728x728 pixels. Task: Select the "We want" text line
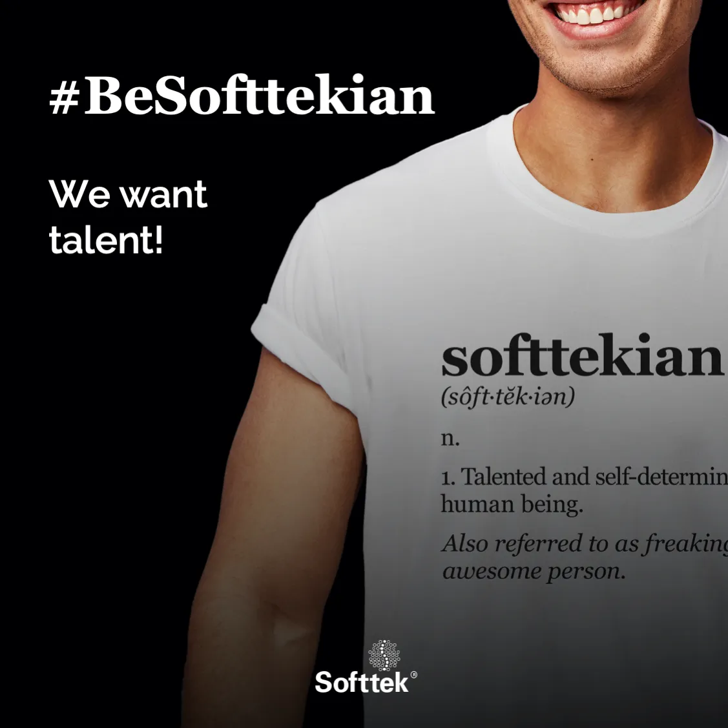(x=128, y=194)
